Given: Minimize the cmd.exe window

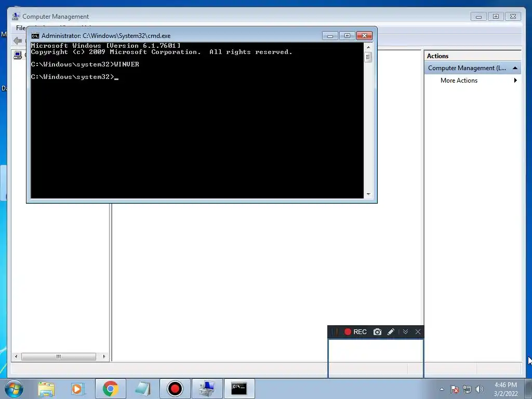Looking at the screenshot, I should (x=330, y=36).
